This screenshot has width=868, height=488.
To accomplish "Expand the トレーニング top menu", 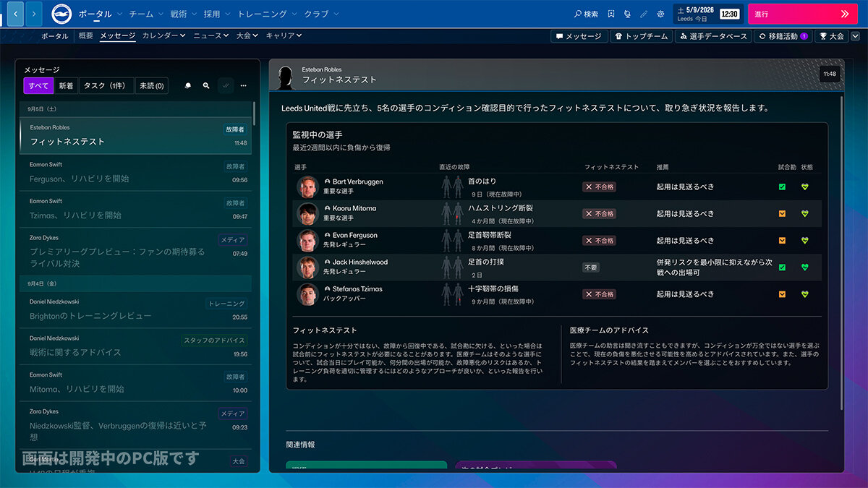I will [266, 14].
